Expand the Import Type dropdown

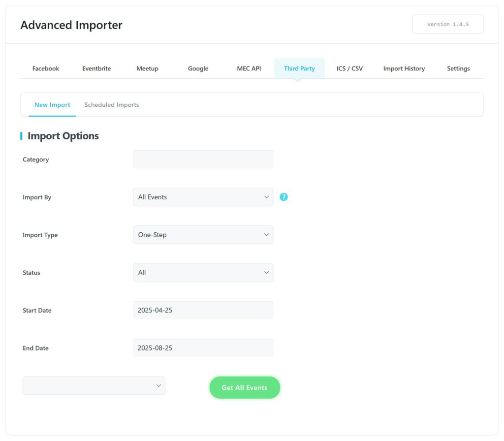point(203,235)
